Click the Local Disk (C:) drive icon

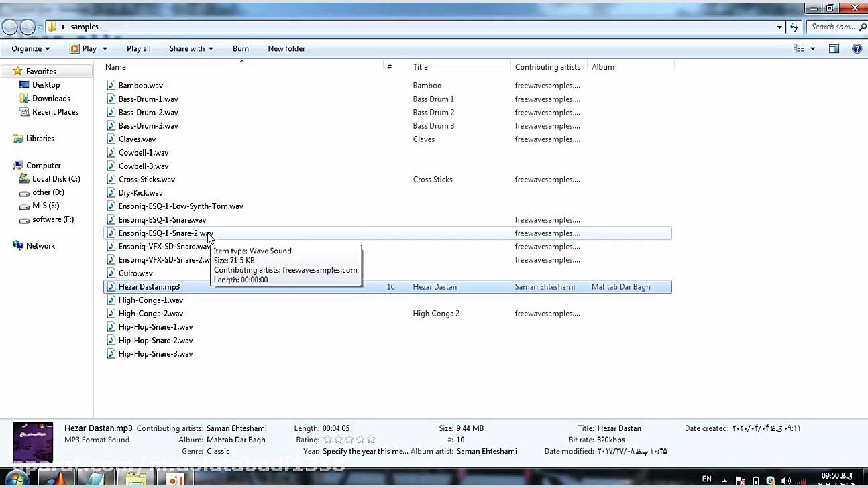click(24, 179)
